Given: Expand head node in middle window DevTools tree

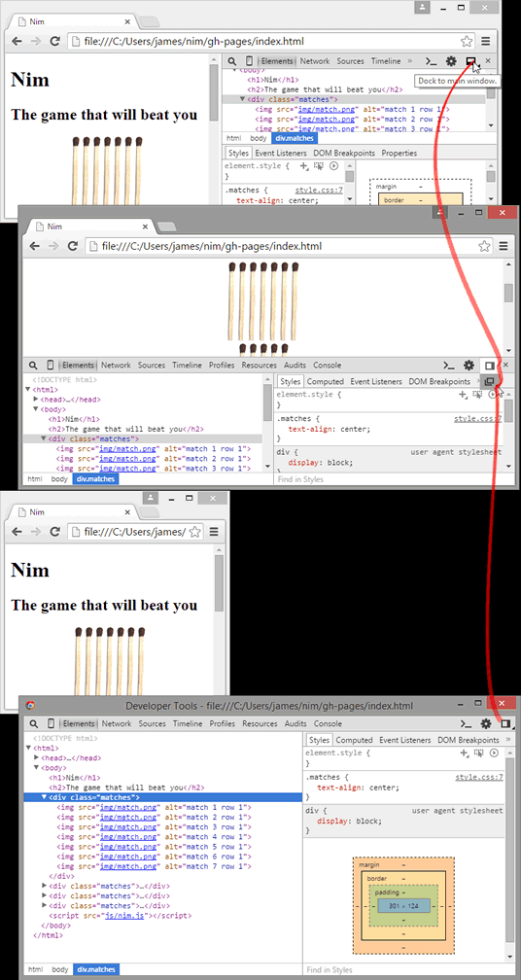Looking at the screenshot, I should tap(36, 400).
